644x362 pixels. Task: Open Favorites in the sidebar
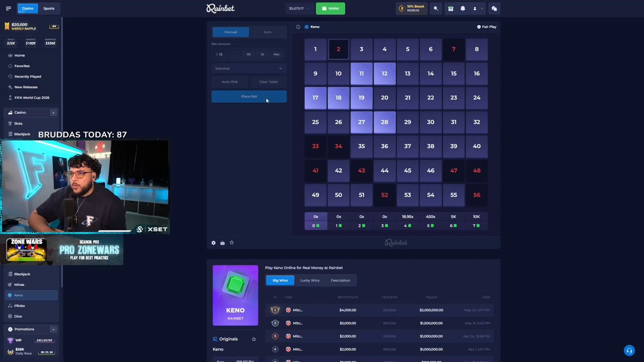coord(31,66)
